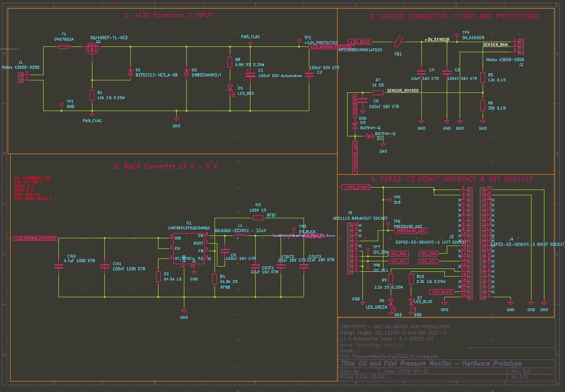Select the U1 LMR38010 IC body
The width and height of the screenshot is (565, 392).
pyautogui.click(x=189, y=248)
